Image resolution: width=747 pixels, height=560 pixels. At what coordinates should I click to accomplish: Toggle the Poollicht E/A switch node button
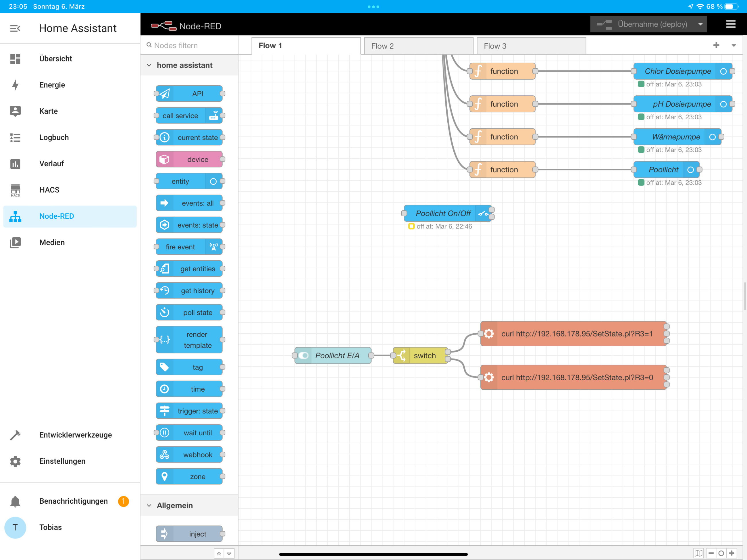pos(303,355)
